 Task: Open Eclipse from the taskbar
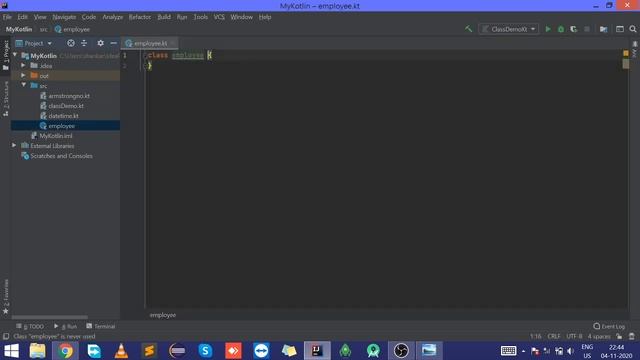click(177, 351)
